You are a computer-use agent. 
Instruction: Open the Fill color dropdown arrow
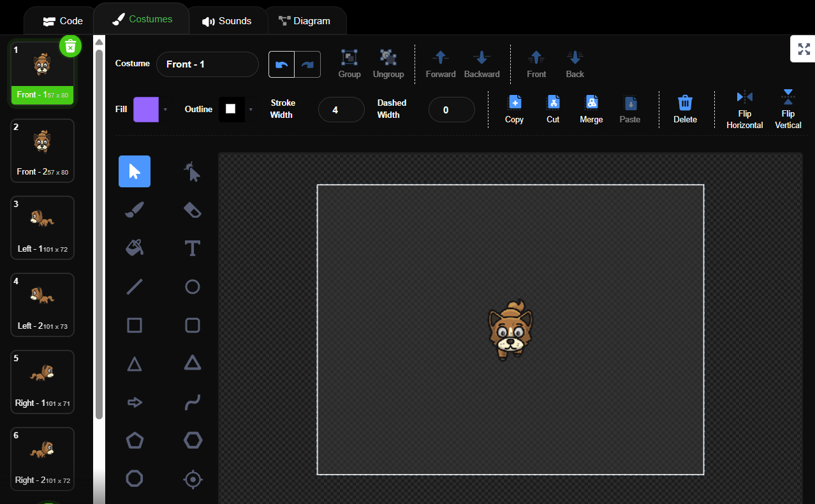(x=166, y=110)
